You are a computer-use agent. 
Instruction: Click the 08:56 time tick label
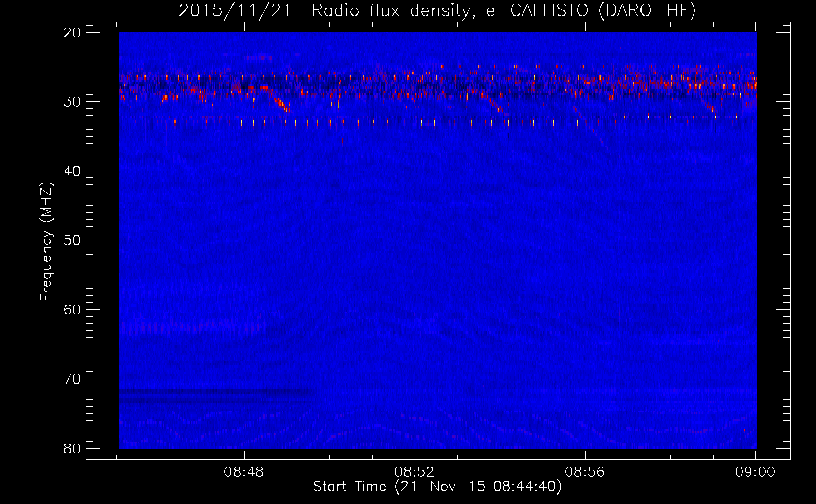pos(585,472)
